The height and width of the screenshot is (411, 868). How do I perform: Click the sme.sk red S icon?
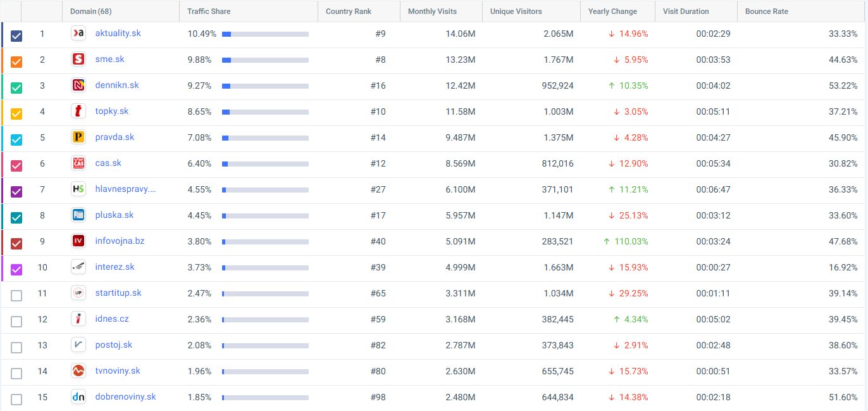click(x=78, y=60)
